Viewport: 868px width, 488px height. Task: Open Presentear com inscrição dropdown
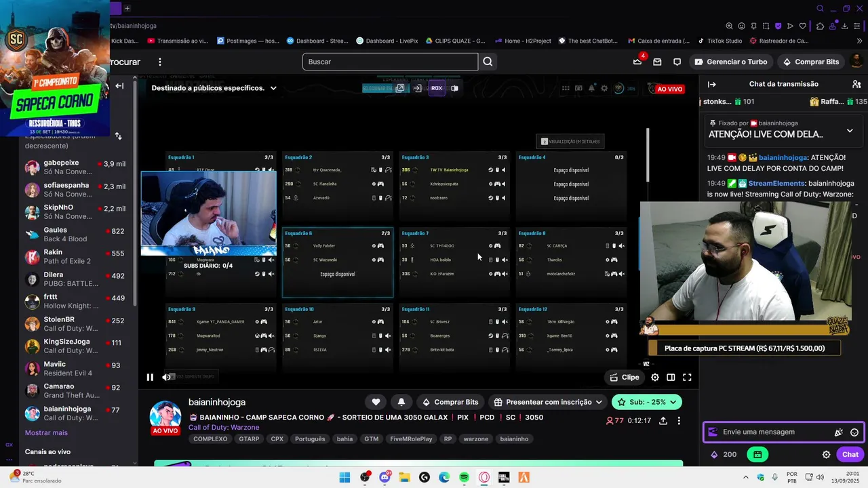[x=548, y=402]
